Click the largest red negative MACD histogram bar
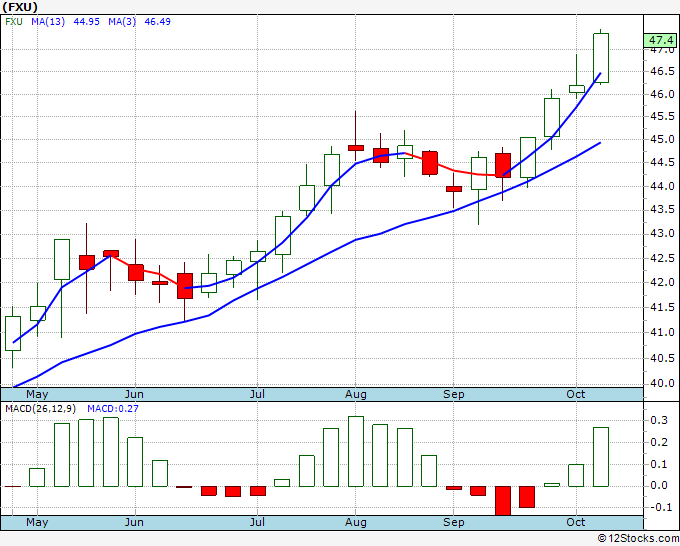The width and height of the screenshot is (680, 546). point(503,500)
